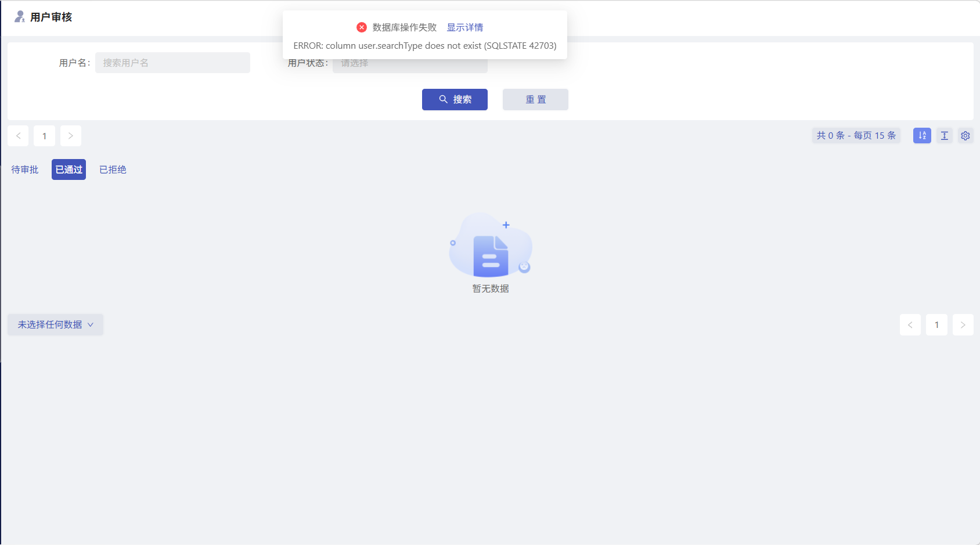This screenshot has height=545, width=980.
Task: Enable the 已拒绝 filter
Action: point(112,169)
